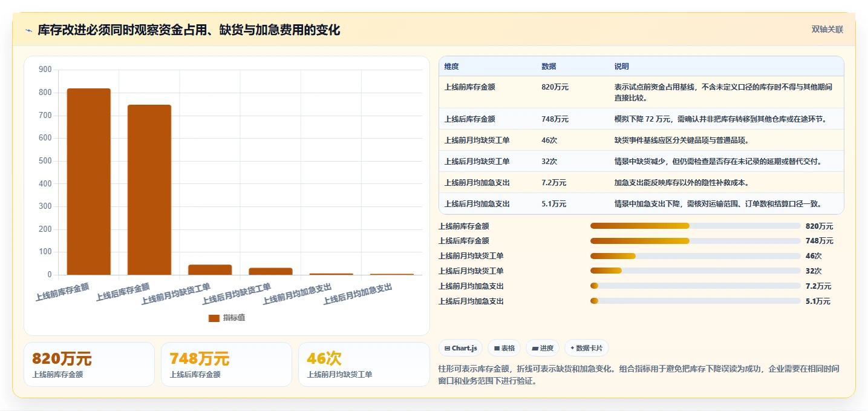The height and width of the screenshot is (411, 868).
Task: Click the 上线后库存金额 progress bar
Action: point(696,241)
